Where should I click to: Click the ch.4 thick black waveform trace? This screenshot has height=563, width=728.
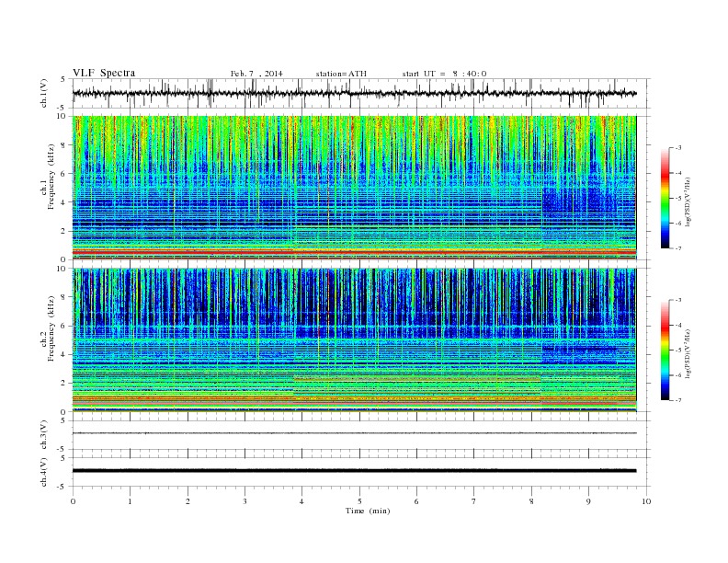tap(354, 471)
